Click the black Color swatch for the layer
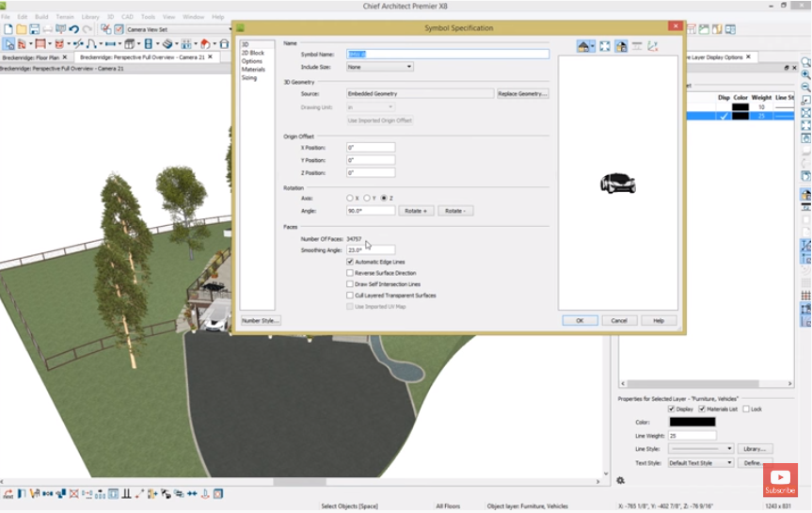 (x=692, y=422)
